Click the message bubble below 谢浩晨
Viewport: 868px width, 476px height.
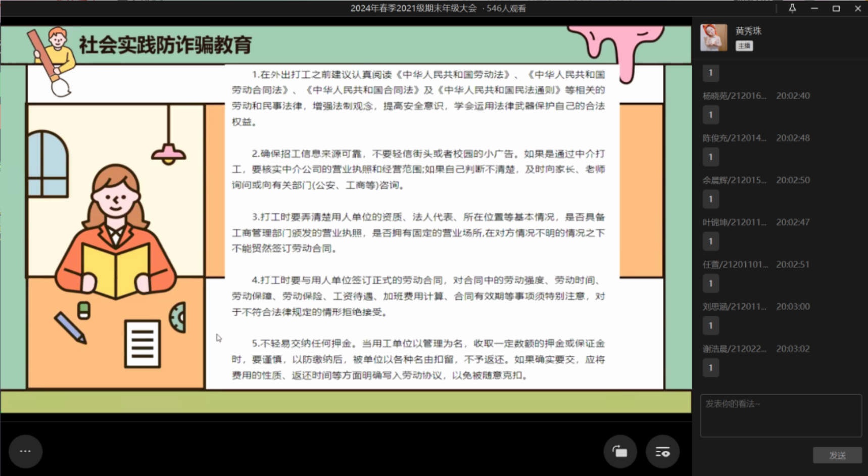[x=710, y=368]
